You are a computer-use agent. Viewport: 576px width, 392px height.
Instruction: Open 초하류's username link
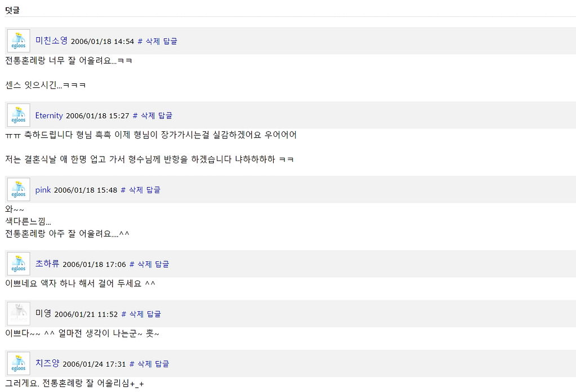[x=47, y=264]
